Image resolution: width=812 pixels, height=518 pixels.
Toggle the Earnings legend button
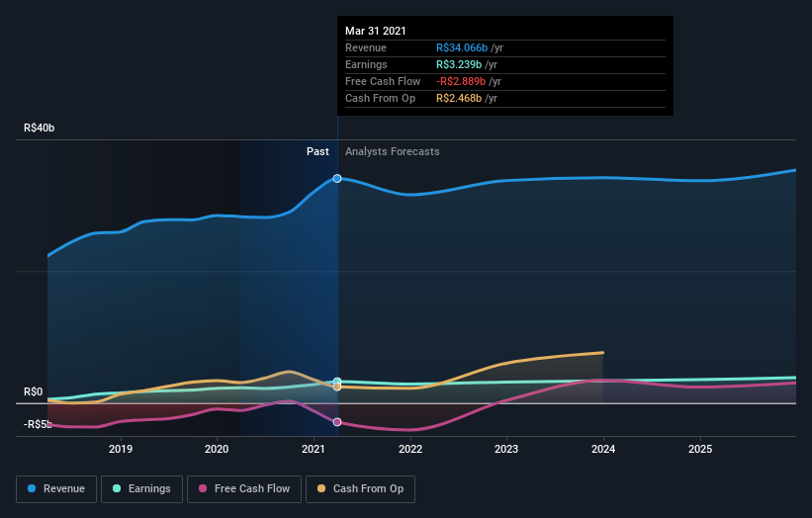(141, 489)
